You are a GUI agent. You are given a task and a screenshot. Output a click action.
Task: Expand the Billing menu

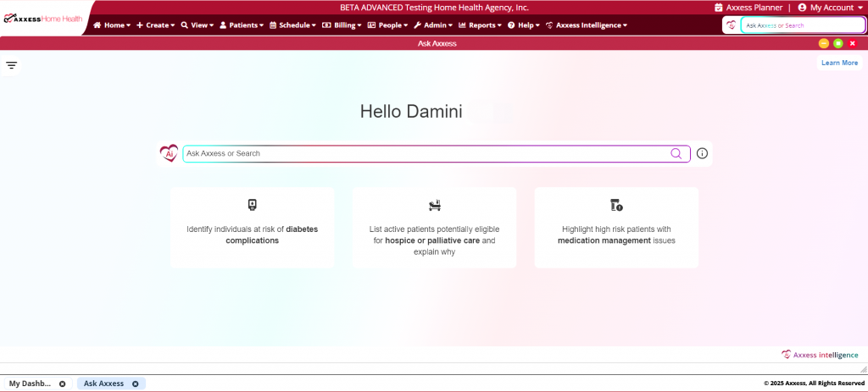point(342,25)
